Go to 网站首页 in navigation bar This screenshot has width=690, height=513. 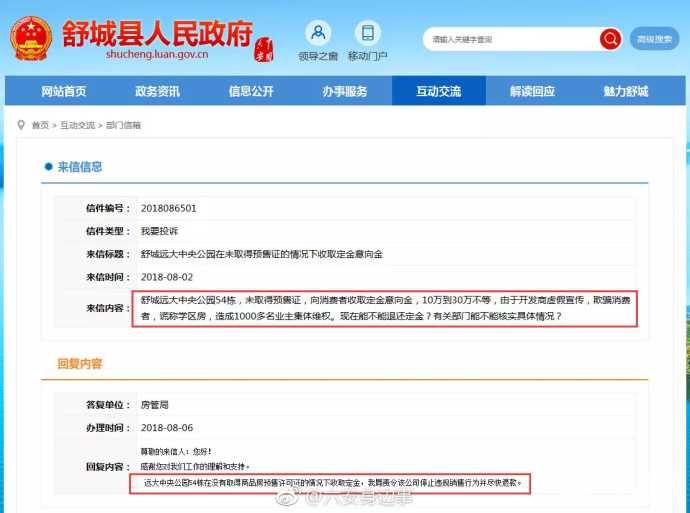point(63,91)
